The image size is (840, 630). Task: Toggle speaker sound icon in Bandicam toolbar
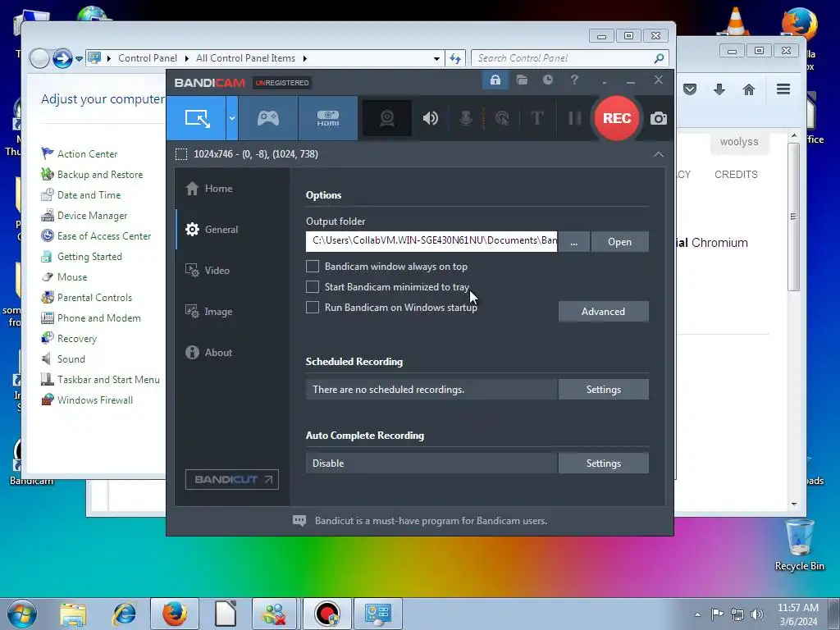click(x=430, y=118)
